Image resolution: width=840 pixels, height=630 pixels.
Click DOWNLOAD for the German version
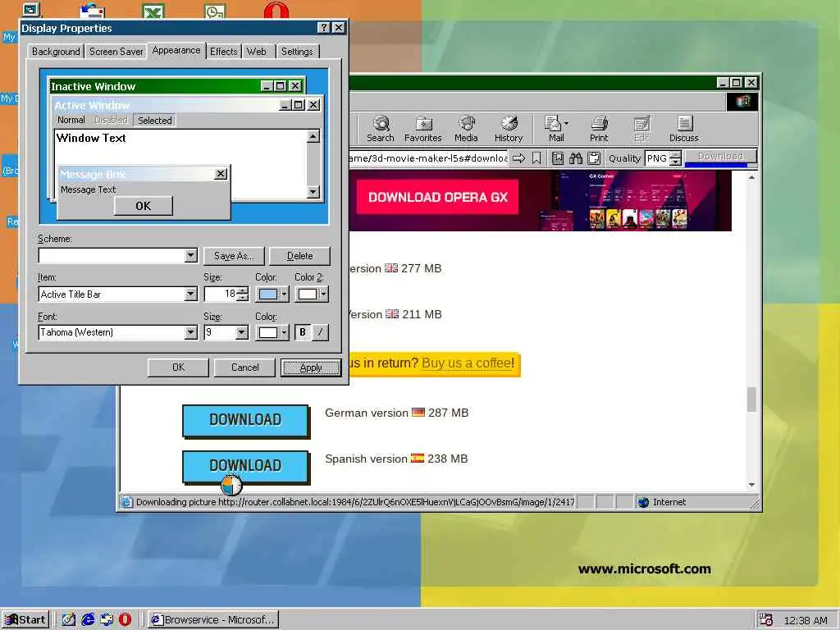coord(245,420)
